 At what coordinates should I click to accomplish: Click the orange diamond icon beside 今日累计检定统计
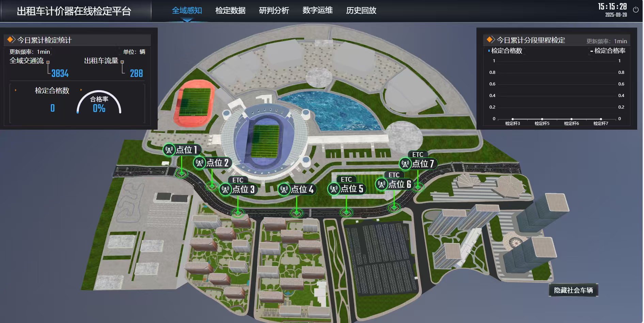(11, 40)
